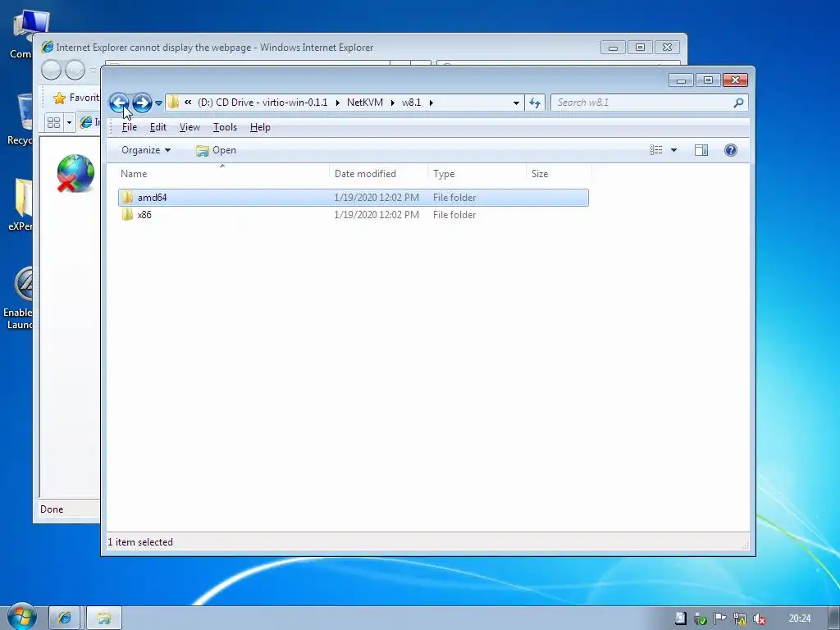Open Favorites in Internet Explorer

point(75,98)
